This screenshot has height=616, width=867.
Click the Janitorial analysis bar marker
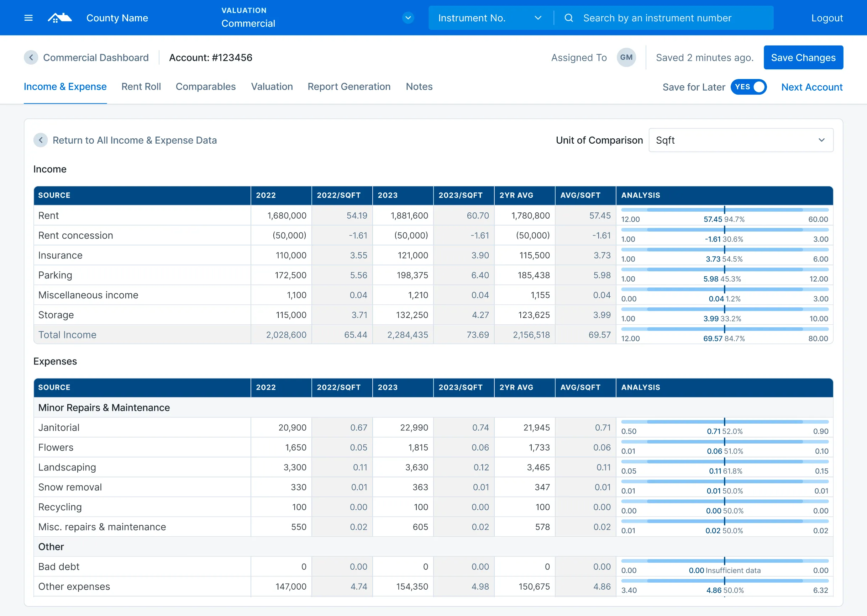coord(725,421)
